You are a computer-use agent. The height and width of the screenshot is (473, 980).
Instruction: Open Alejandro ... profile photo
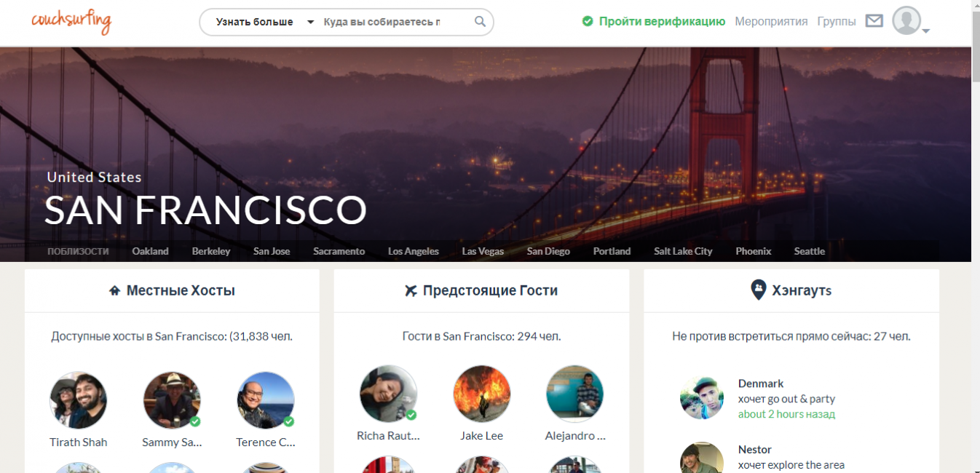[575, 394]
